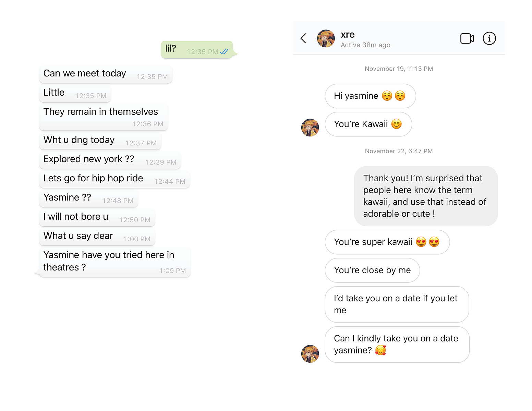Click the 'Hi yasmine' message bubble
532x411 pixels.
tap(370, 96)
